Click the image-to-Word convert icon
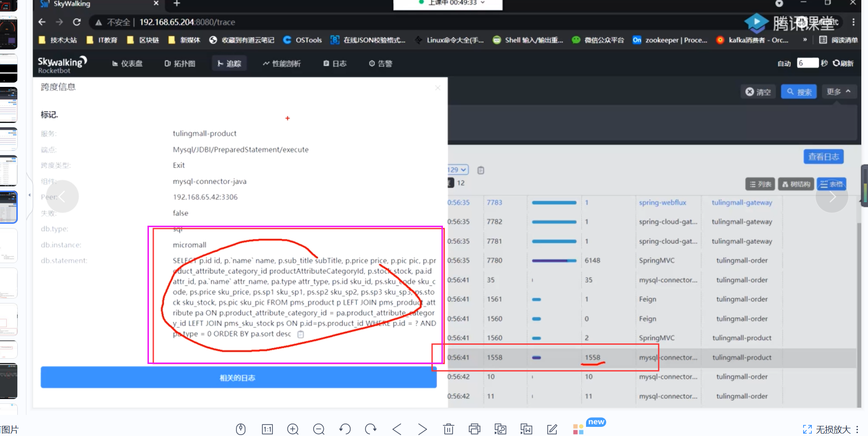Screen dimensions: 868x436 [526, 429]
